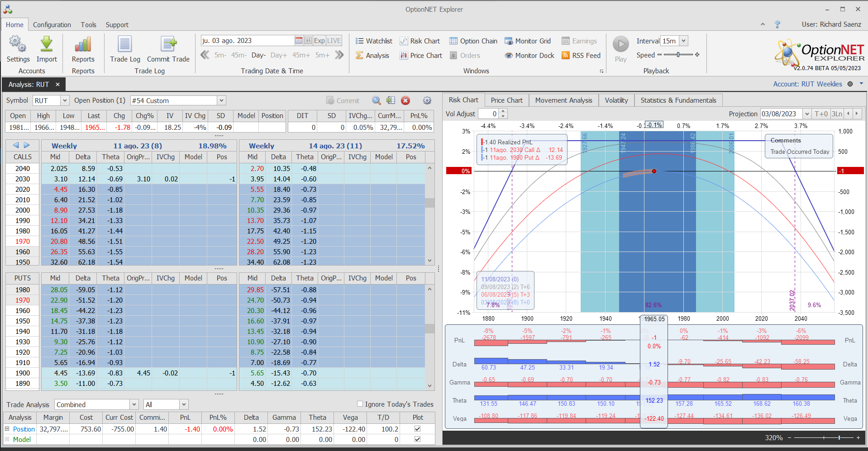Enable Ignore Today's Trades checkbox
This screenshot has width=868, height=451.
pyautogui.click(x=360, y=404)
